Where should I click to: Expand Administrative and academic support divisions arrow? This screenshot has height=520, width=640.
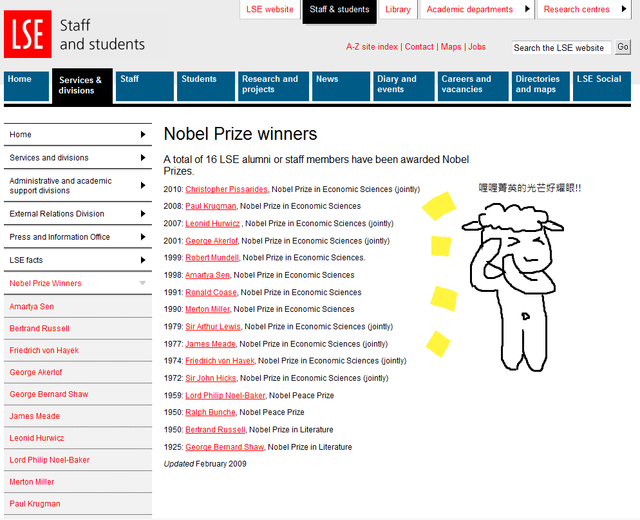tap(143, 185)
